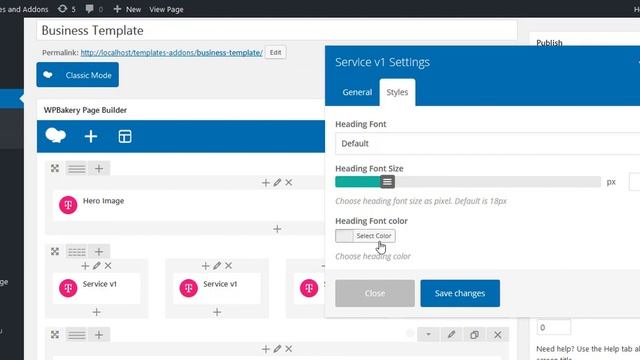Add element below first Service v1
The width and height of the screenshot is (640, 360).
96,312
